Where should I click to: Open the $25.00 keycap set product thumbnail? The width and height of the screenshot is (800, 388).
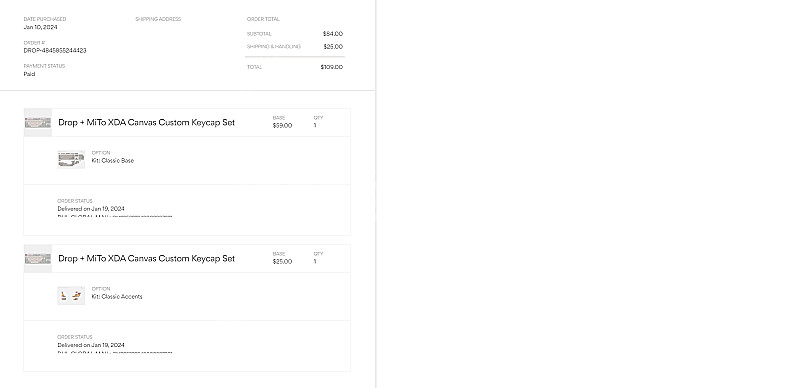[x=38, y=258]
